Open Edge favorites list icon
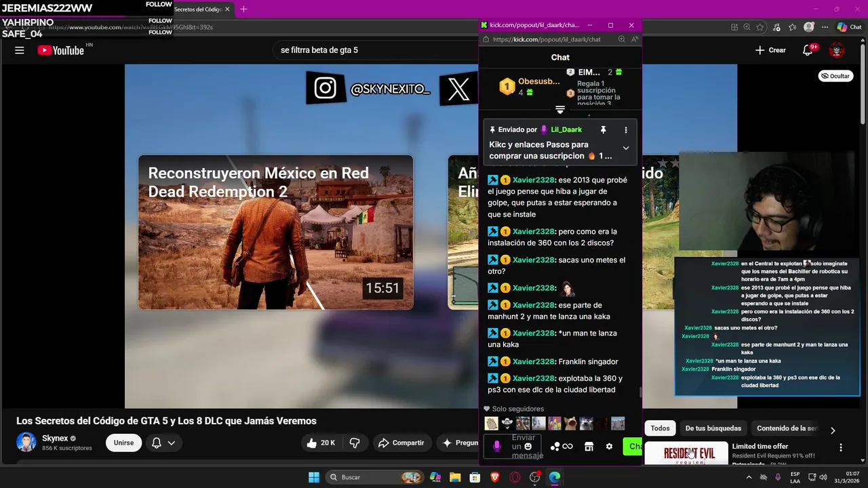The height and width of the screenshot is (488, 868). 793,27
